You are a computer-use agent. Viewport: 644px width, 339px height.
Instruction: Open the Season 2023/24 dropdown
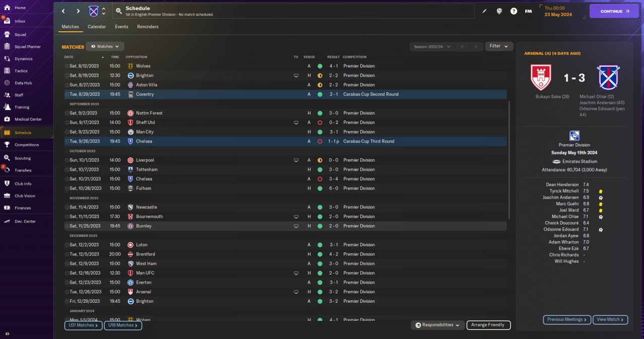click(x=432, y=46)
